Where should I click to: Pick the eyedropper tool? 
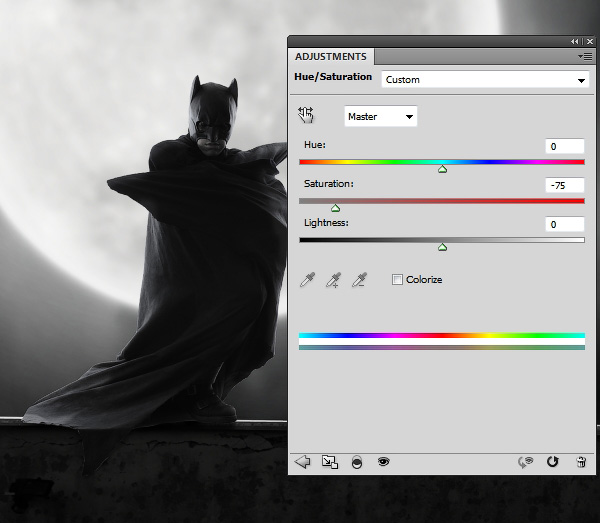tap(308, 280)
